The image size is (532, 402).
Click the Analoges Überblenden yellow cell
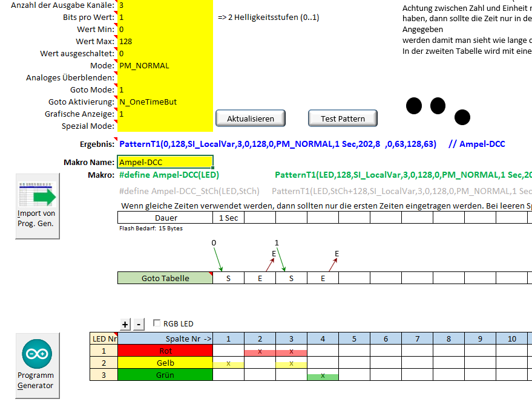tap(165, 78)
